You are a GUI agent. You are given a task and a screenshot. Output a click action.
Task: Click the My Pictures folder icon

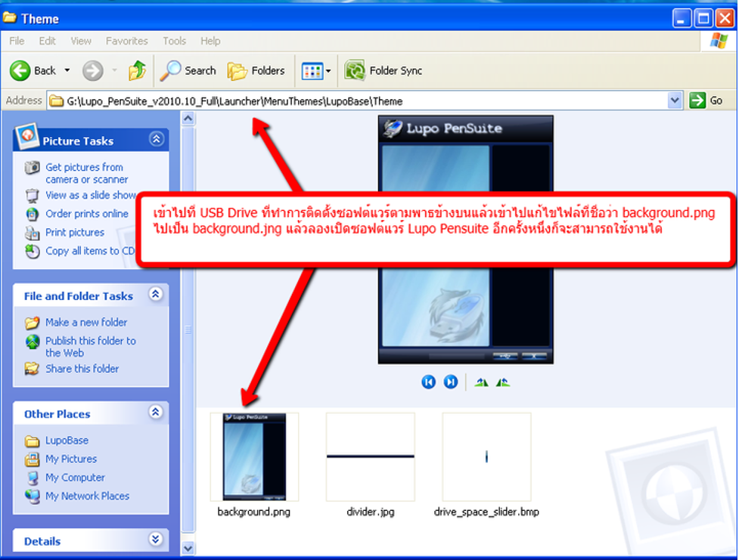tap(32, 459)
